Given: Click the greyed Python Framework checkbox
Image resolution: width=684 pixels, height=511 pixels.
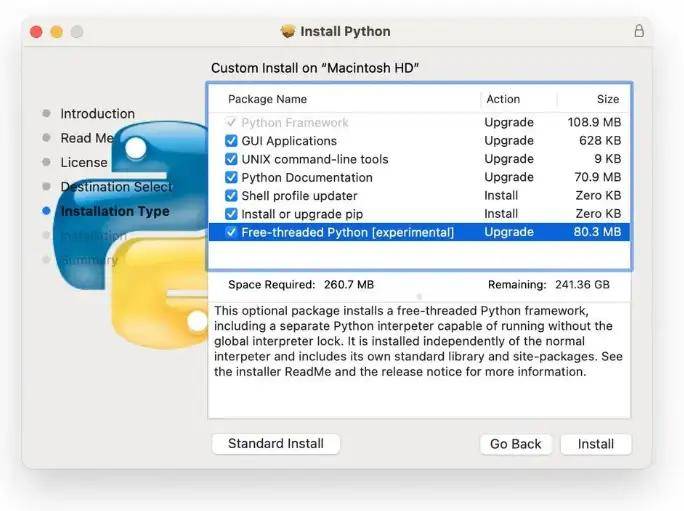Looking at the screenshot, I should pyautogui.click(x=231, y=123).
